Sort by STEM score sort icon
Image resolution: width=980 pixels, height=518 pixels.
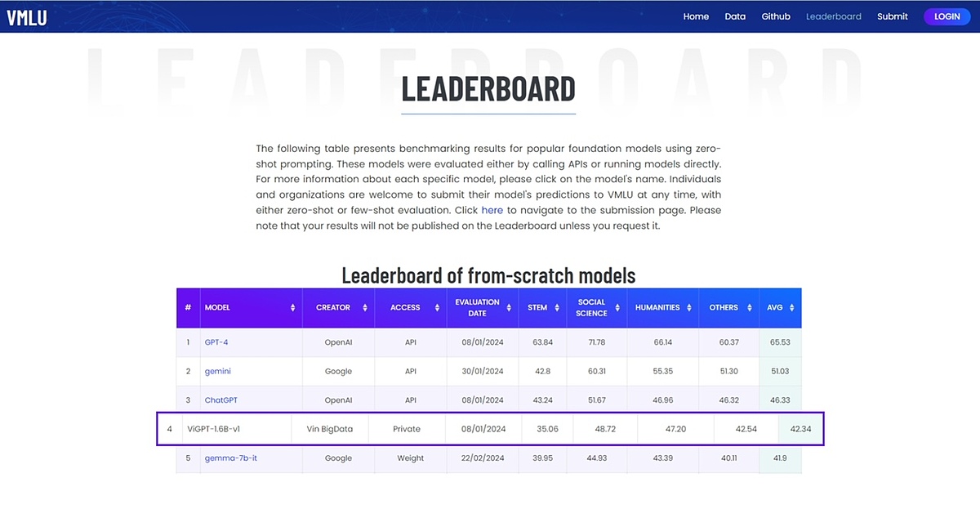click(x=558, y=308)
